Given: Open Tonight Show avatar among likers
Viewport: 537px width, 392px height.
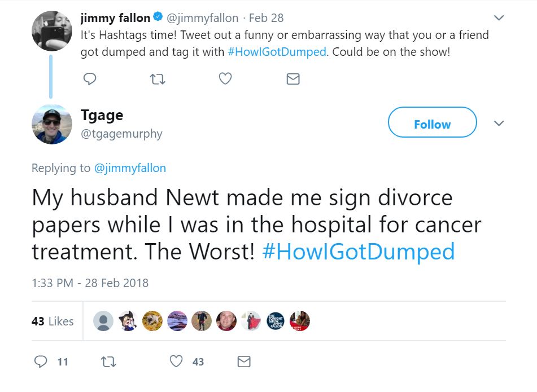Looking at the screenshot, I should [x=276, y=321].
